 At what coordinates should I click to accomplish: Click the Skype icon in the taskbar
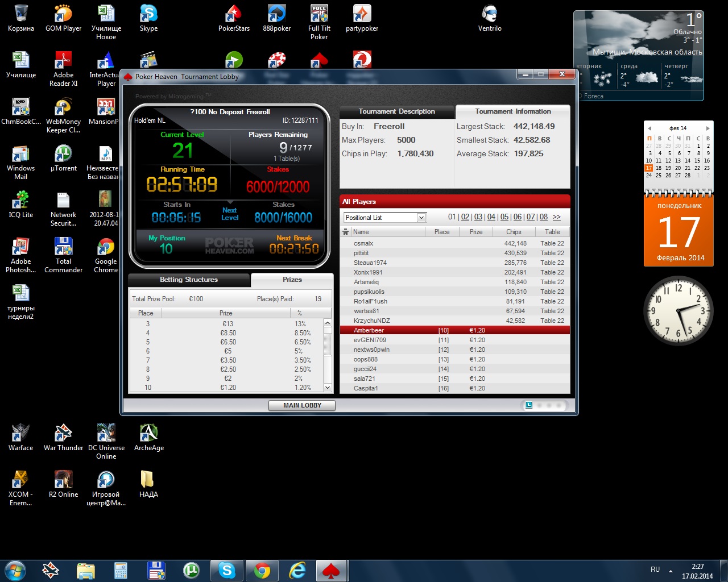[227, 570]
